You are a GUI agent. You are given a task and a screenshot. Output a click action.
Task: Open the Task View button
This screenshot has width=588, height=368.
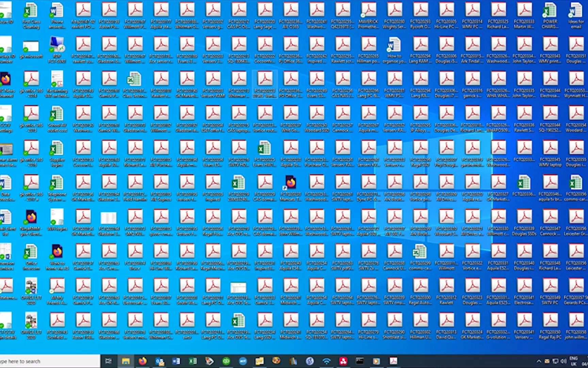(x=109, y=361)
